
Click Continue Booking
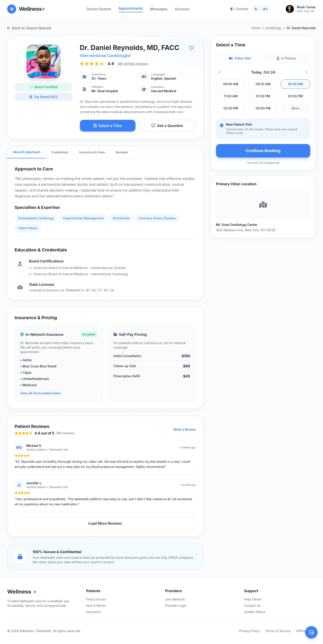263,151
